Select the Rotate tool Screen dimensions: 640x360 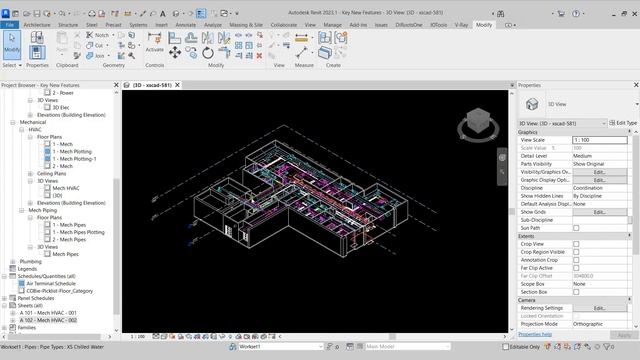point(208,53)
